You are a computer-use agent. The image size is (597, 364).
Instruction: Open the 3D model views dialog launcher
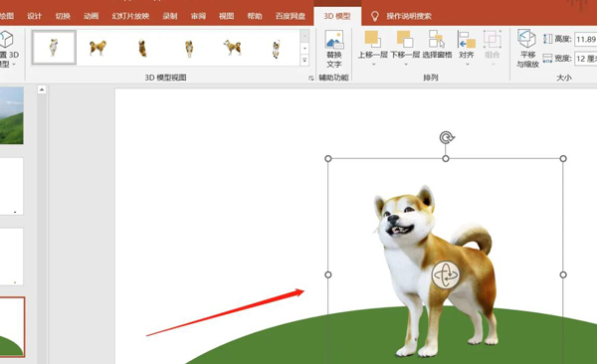311,78
